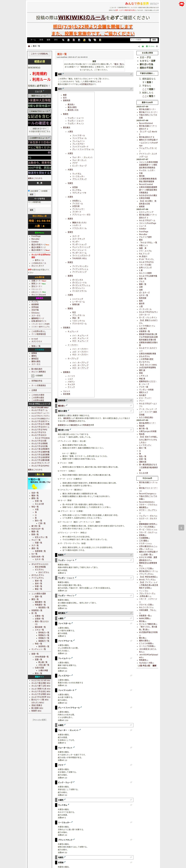Select the OR検索 radio button
This screenshot has height=868, width=186.
tap(40, 191)
